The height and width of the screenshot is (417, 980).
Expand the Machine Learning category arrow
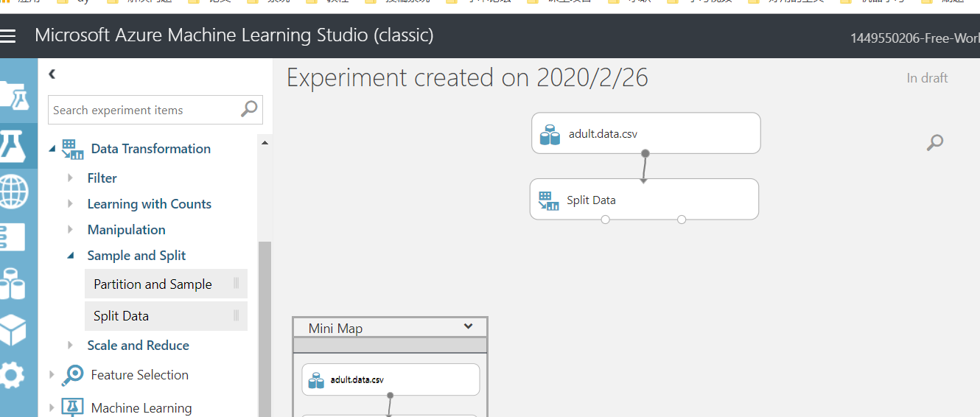pyautogui.click(x=52, y=407)
